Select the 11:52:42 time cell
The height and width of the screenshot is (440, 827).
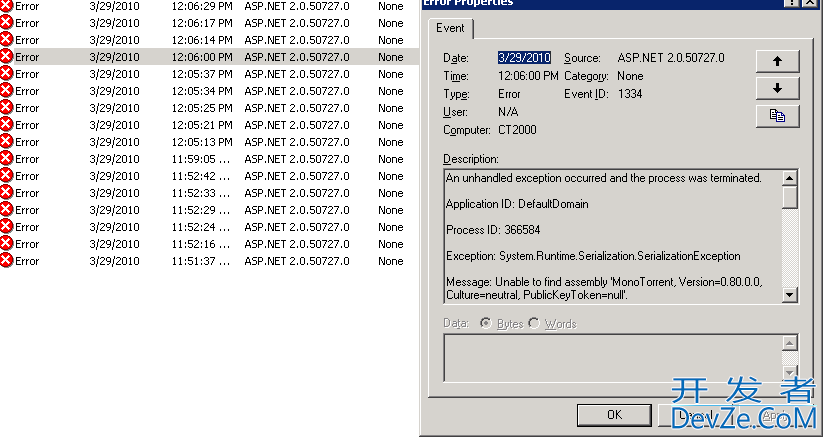pos(200,176)
